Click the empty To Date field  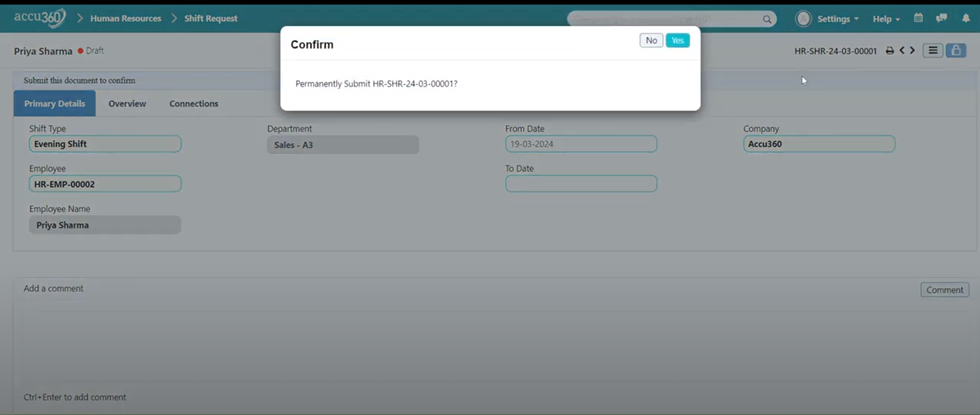[581, 184]
